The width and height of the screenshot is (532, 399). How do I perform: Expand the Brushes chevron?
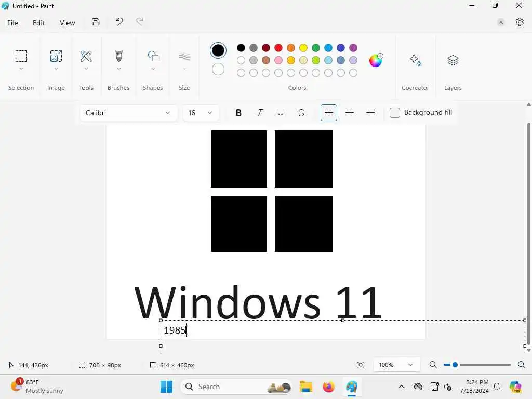119,69
